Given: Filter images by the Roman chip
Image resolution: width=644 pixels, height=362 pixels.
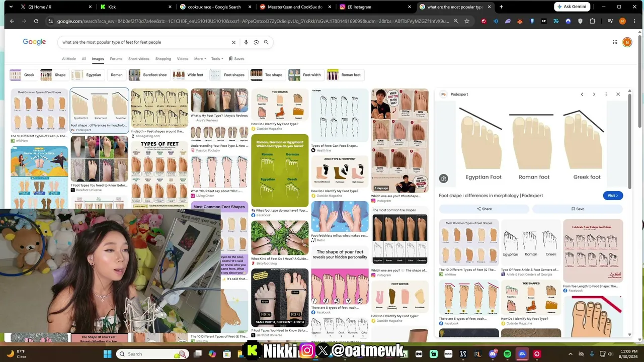Looking at the screenshot, I should [116, 75].
